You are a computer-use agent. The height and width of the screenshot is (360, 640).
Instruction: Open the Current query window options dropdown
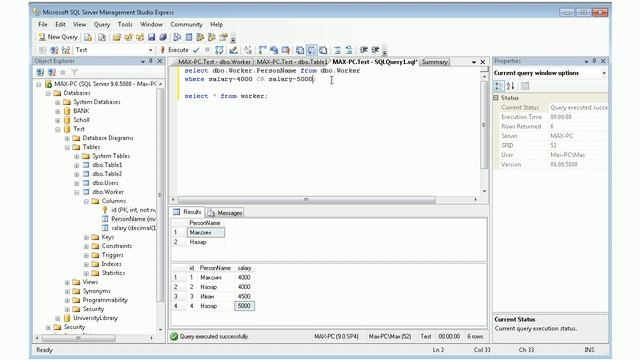pos(604,73)
